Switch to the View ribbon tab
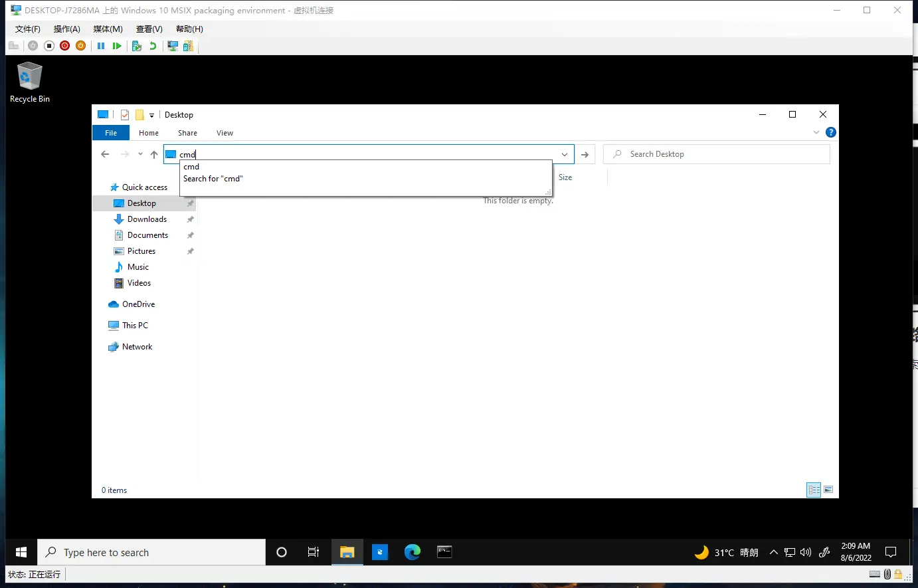The width and height of the screenshot is (918, 588). (225, 133)
